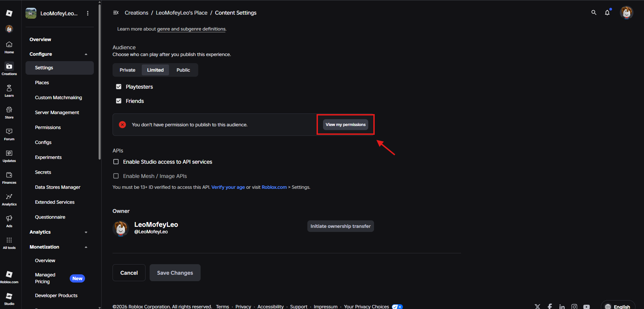Click the Save Changes button
The image size is (644, 309).
[175, 273]
